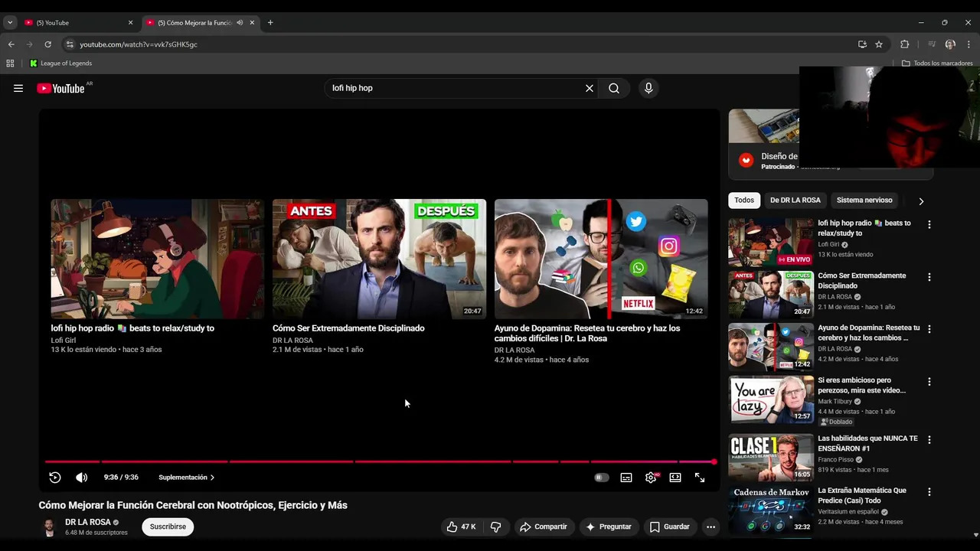This screenshot has width=980, height=551.
Task: Click the video progress bar
Action: (x=379, y=461)
